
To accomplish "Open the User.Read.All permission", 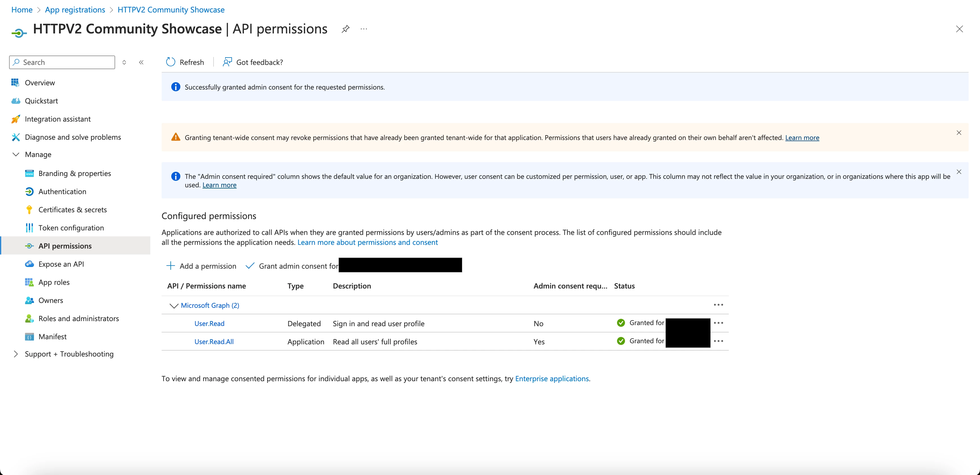I will pos(214,342).
